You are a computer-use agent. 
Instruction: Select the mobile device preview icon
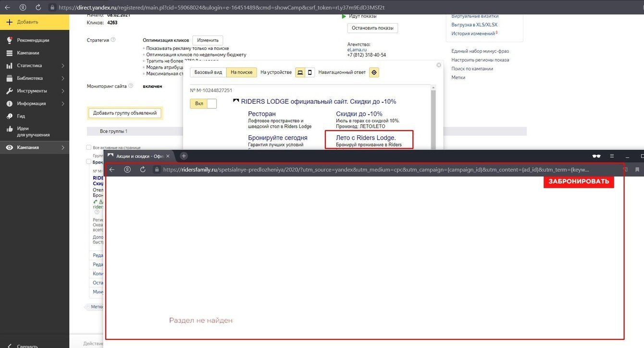pos(310,72)
